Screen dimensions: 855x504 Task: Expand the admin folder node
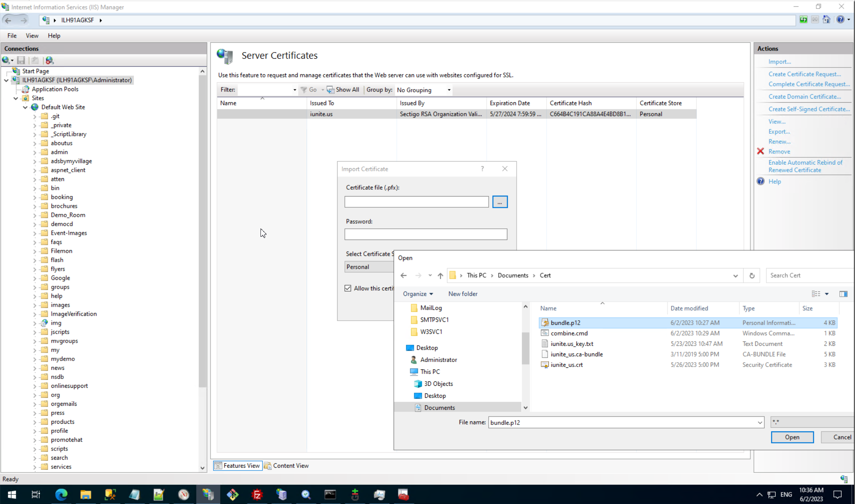pos(34,152)
